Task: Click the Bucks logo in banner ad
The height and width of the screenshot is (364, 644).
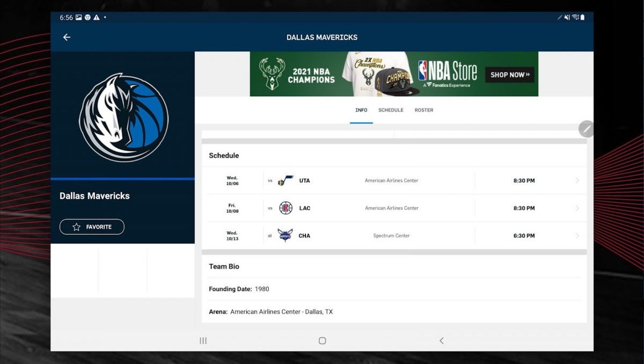Action: pyautogui.click(x=271, y=74)
